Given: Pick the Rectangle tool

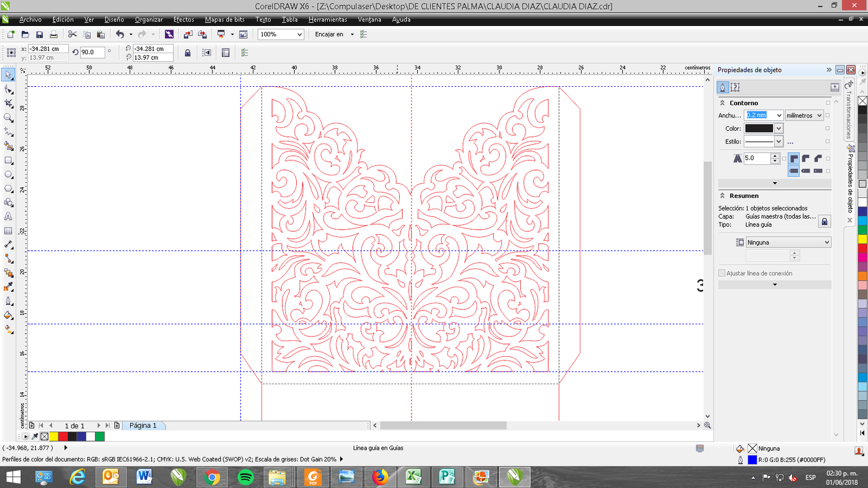Looking at the screenshot, I should [x=8, y=161].
